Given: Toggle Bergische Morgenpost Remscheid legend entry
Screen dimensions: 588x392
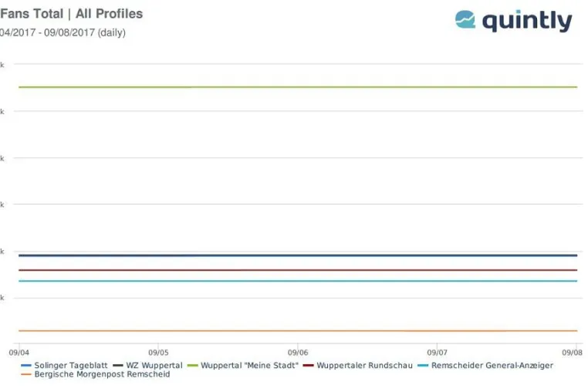Looking at the screenshot, I should click(x=95, y=374).
